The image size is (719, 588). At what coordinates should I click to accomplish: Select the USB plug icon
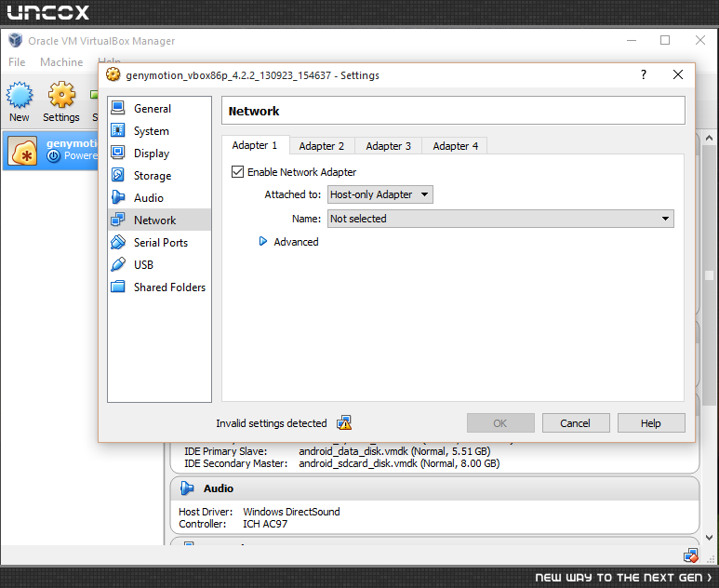118,264
